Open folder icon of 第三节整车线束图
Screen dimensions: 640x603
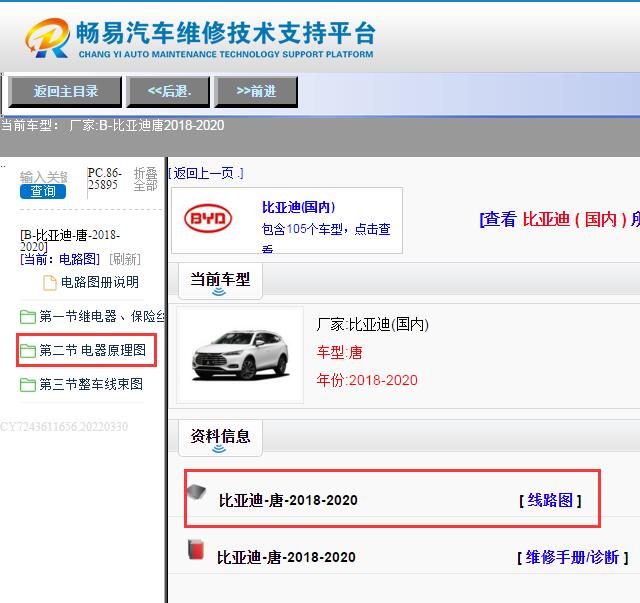pyautogui.click(x=28, y=385)
